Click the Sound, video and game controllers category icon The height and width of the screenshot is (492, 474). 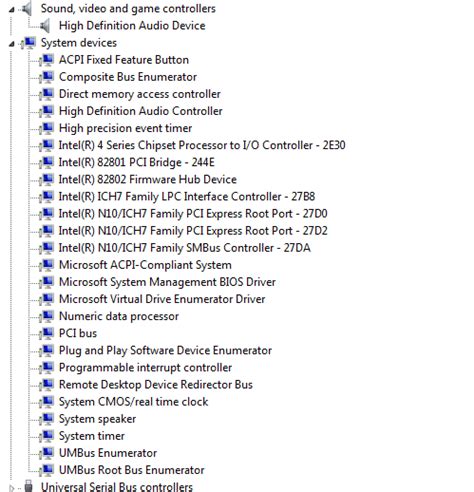coord(27,9)
